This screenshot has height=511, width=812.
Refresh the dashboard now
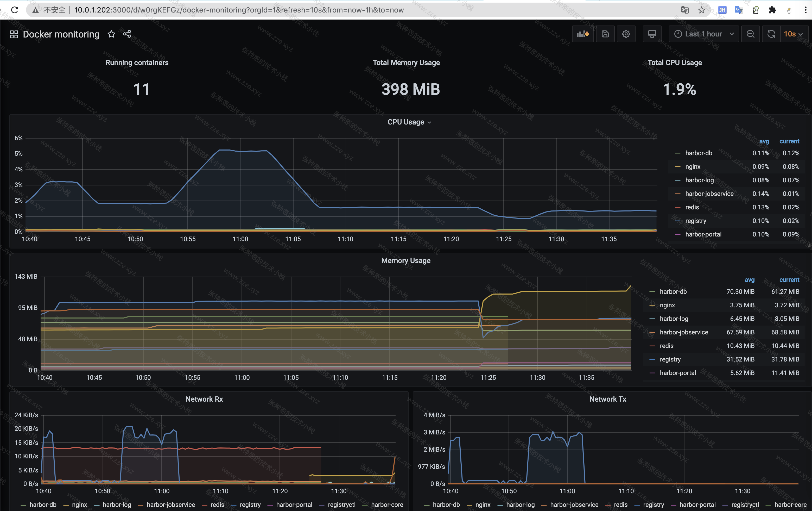(771, 34)
